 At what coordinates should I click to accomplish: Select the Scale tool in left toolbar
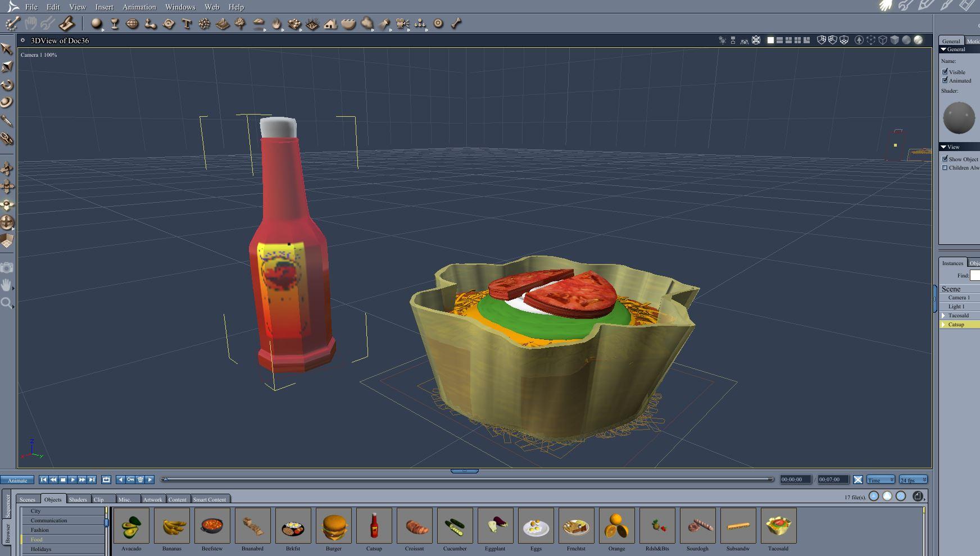point(7,67)
